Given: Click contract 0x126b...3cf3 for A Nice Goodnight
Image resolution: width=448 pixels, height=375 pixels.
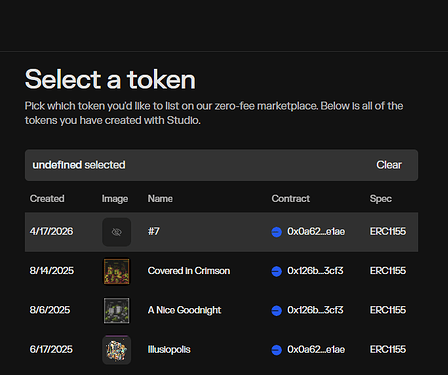Looking at the screenshot, I should (x=315, y=310).
